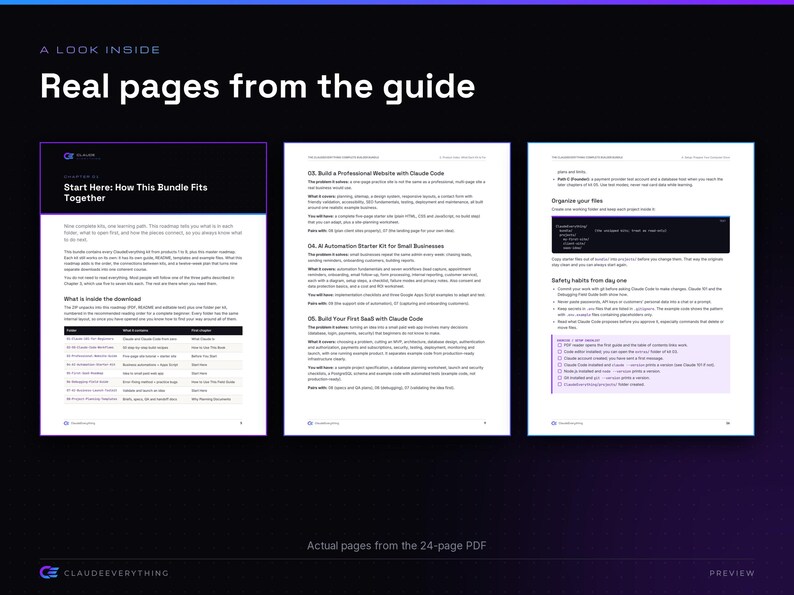Image resolution: width=794 pixels, height=595 pixels.
Task: Click 'Start Here: How This Bundle Fits Together' title
Action: (136, 192)
